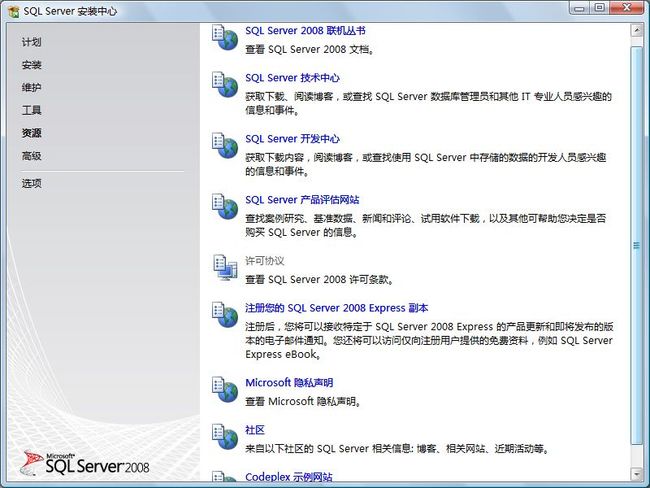Open the Codeplex 示例网站 link
The height and width of the screenshot is (488, 650).
[x=289, y=477]
